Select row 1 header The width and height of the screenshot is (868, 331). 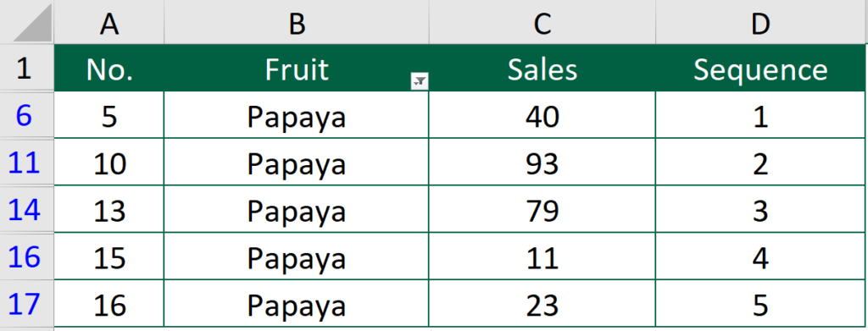coord(26,68)
